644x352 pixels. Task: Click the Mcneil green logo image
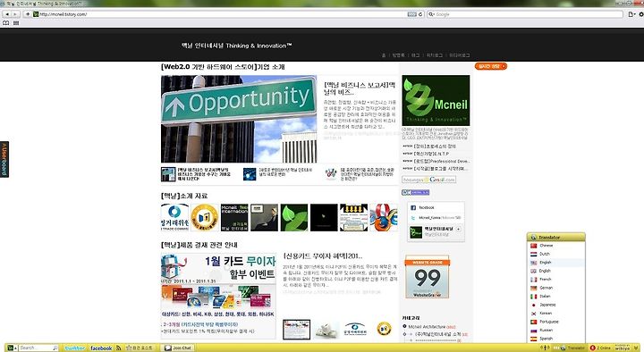point(436,100)
